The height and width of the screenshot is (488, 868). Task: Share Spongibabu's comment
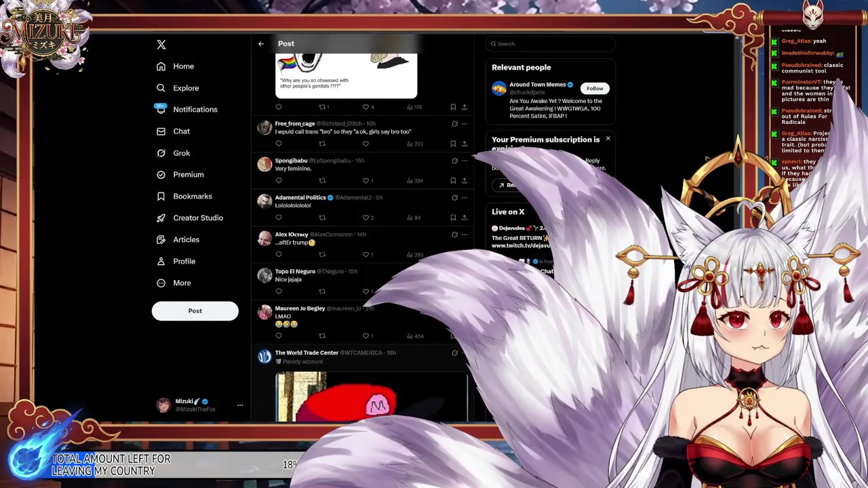coord(465,181)
